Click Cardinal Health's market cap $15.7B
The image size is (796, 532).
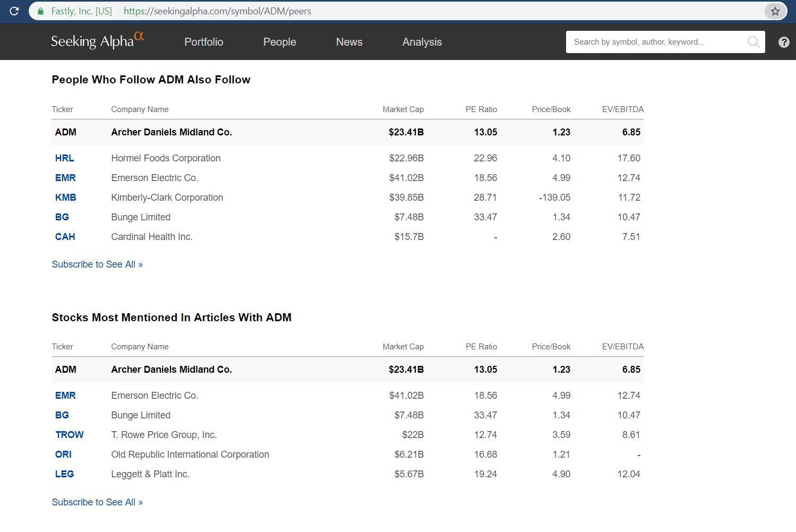click(409, 237)
